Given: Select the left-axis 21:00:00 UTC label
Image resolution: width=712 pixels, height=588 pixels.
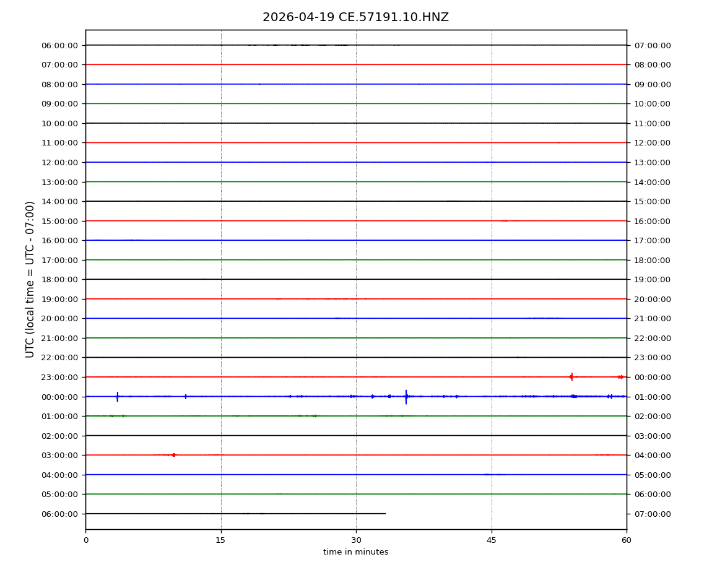Looking at the screenshot, I should 60,338.
